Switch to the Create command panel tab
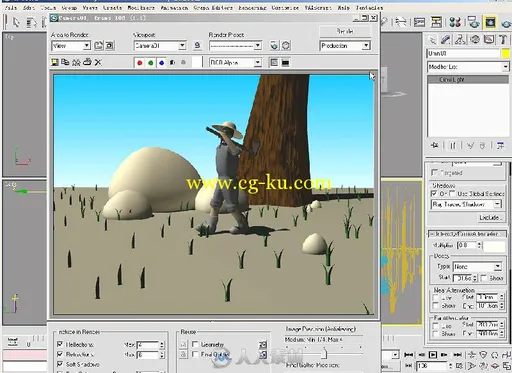Viewport: 512px width, 373px height. tap(432, 40)
